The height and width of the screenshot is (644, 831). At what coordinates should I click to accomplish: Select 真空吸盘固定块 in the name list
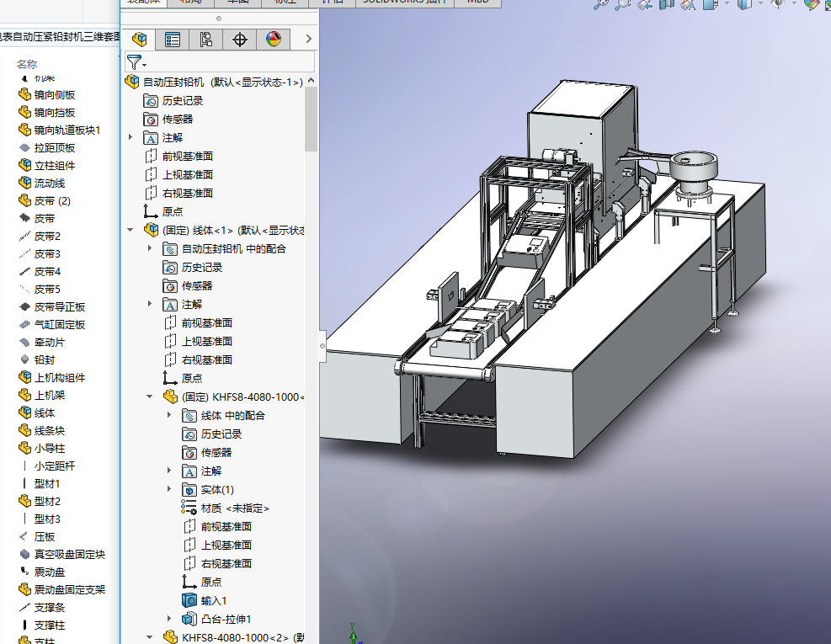pyautogui.click(x=69, y=554)
